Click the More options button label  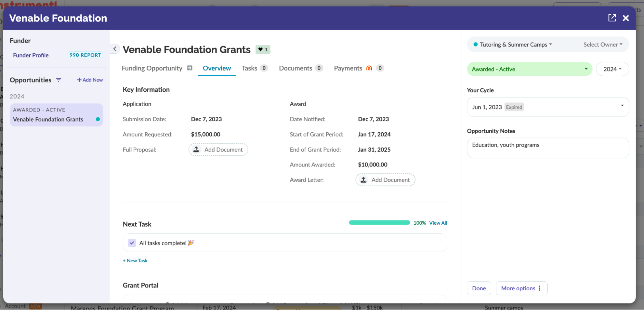518,288
